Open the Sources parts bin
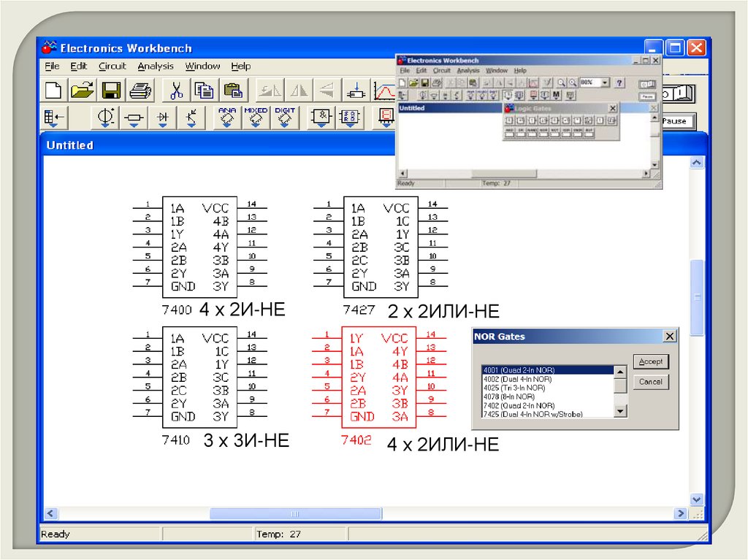 105,118
